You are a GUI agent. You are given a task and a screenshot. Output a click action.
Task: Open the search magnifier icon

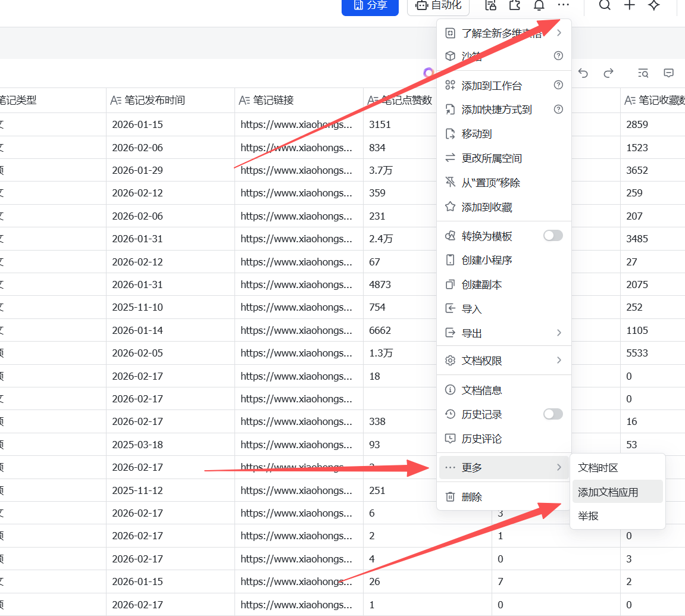coord(605,5)
